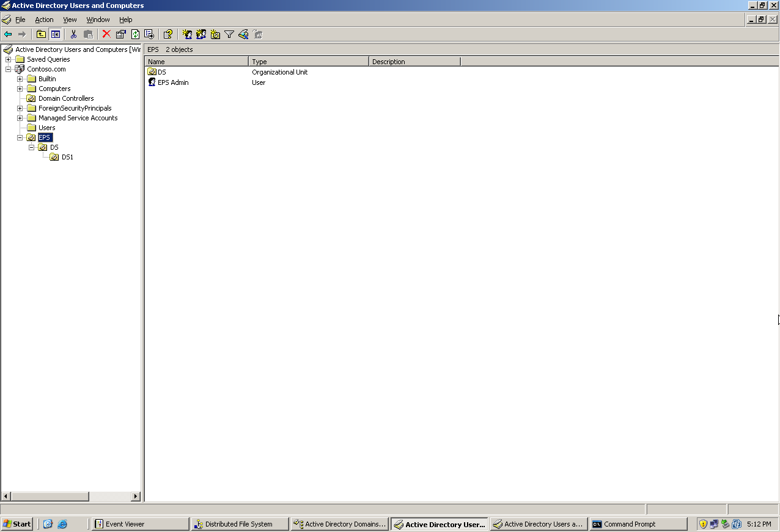Expand the ForeignSecurityPrincipals container
This screenshot has width=780, height=532.
pyautogui.click(x=20, y=108)
